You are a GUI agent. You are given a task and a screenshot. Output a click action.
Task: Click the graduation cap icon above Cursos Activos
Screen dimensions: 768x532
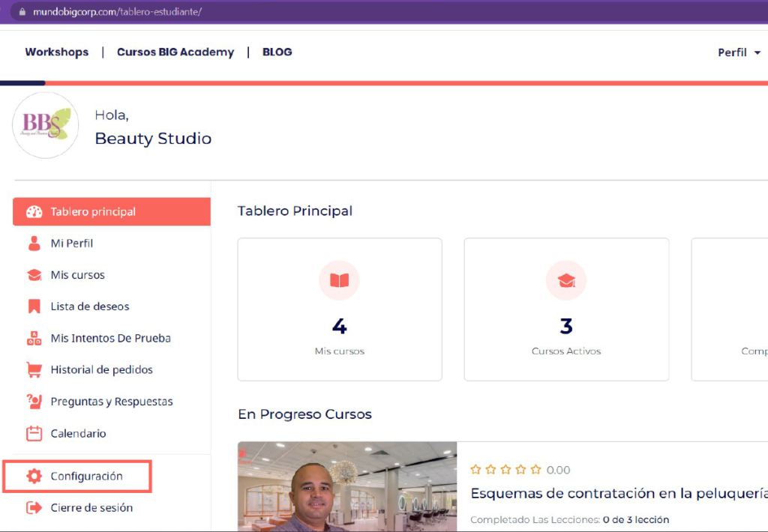click(x=566, y=280)
